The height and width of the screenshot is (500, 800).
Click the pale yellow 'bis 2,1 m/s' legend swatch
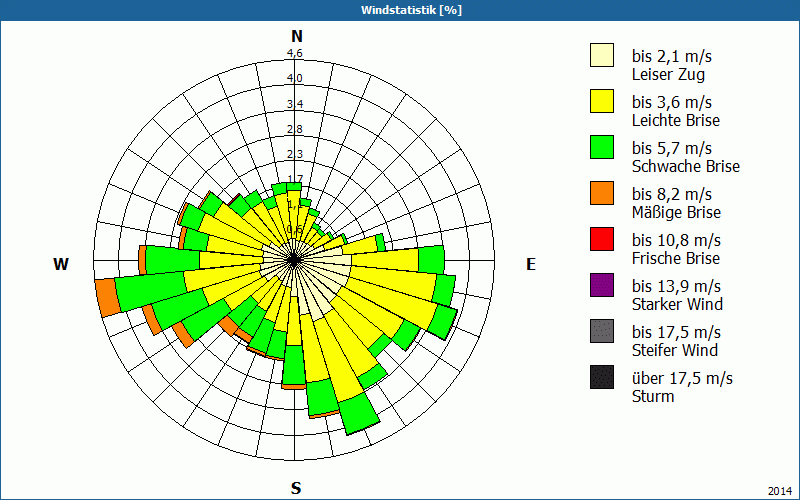[601, 56]
